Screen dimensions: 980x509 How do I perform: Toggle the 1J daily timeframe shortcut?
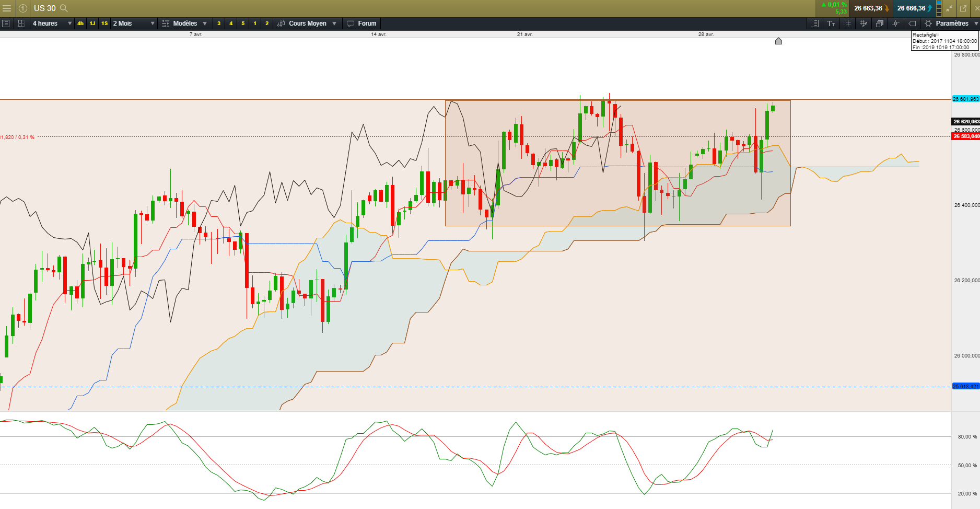pos(92,24)
